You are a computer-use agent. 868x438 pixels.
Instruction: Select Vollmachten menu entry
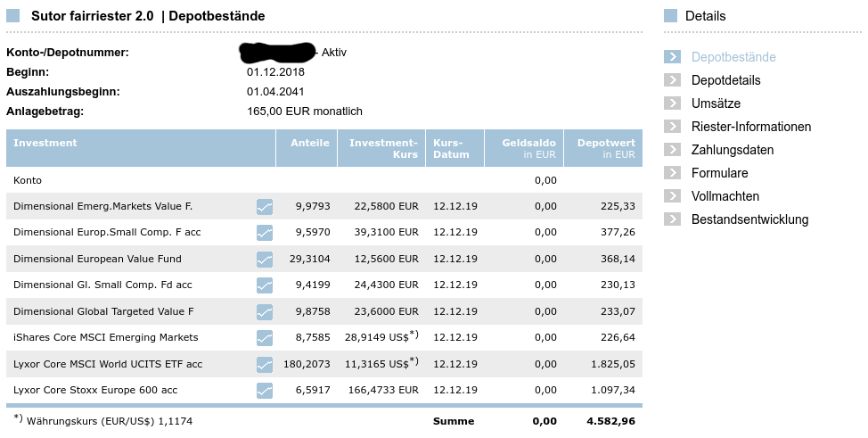(725, 196)
